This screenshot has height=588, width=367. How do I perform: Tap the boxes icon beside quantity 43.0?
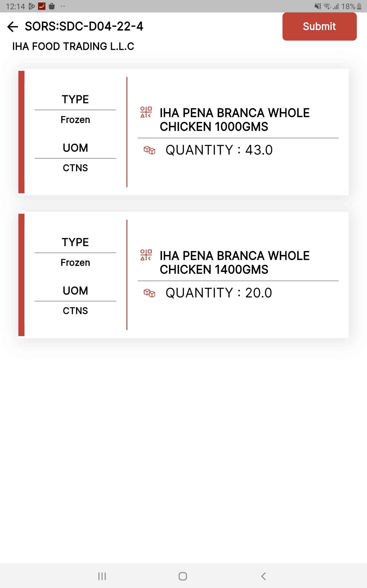pyautogui.click(x=149, y=150)
